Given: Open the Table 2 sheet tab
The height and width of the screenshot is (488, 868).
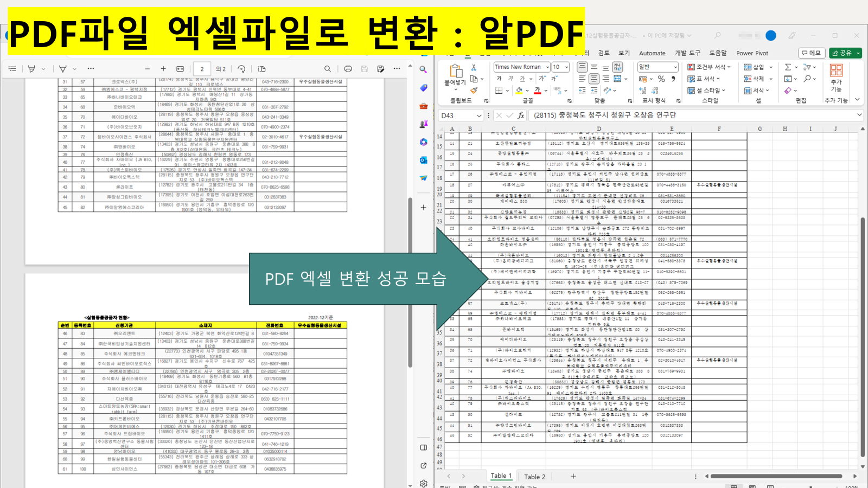Looking at the screenshot, I should coord(535,476).
